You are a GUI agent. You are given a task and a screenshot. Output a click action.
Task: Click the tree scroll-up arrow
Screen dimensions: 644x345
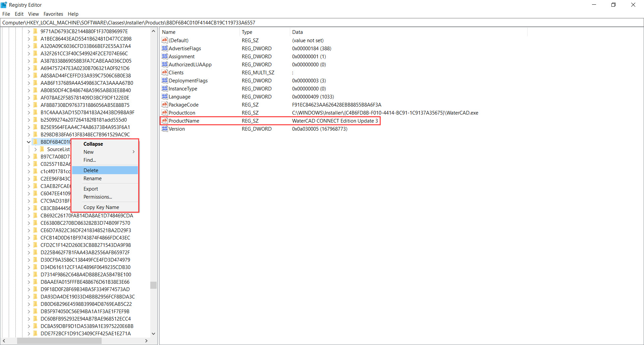[153, 31]
